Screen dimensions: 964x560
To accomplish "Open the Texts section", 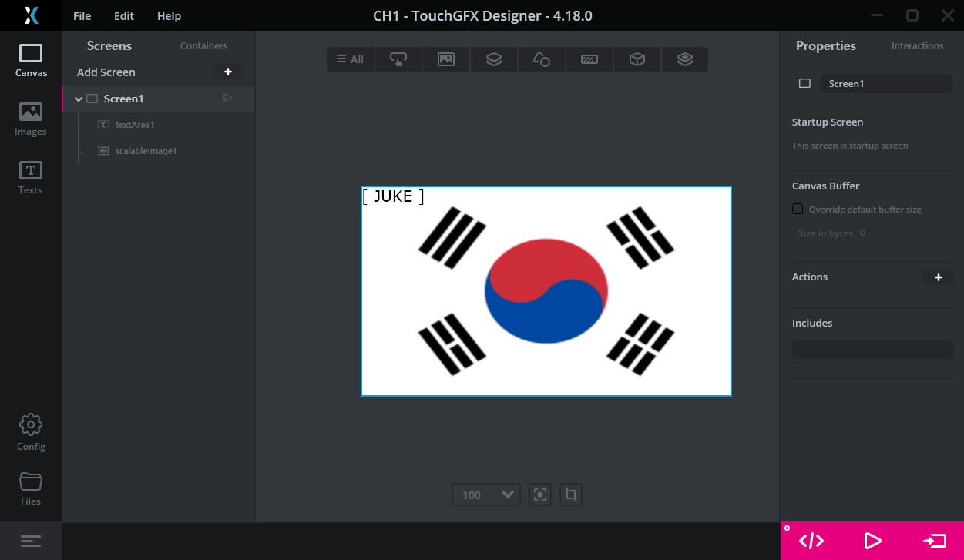I will pos(31,178).
